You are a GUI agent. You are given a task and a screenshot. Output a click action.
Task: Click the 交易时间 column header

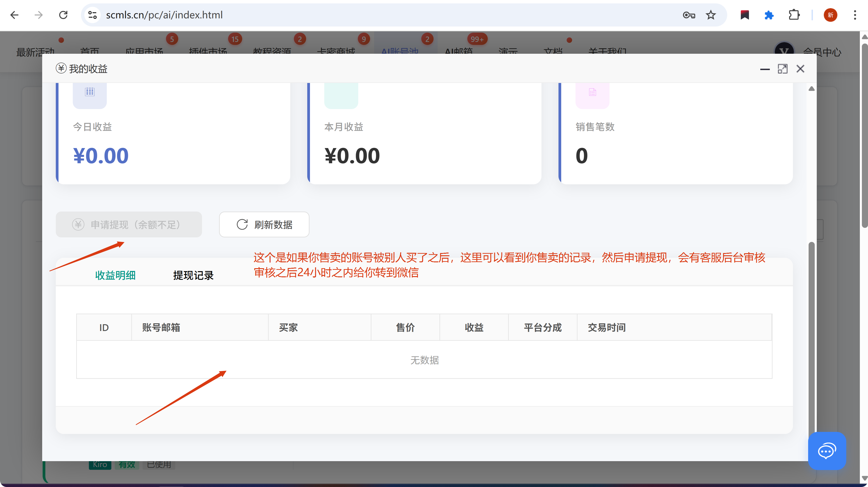tap(607, 327)
